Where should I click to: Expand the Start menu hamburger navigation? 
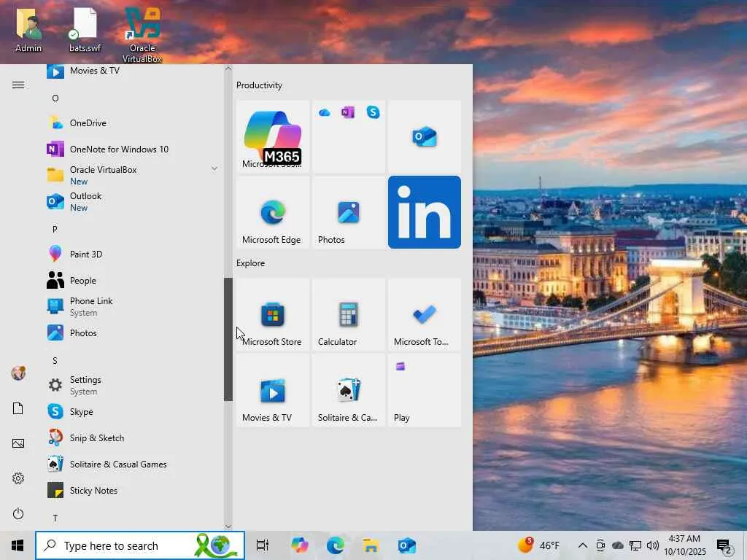point(18,85)
